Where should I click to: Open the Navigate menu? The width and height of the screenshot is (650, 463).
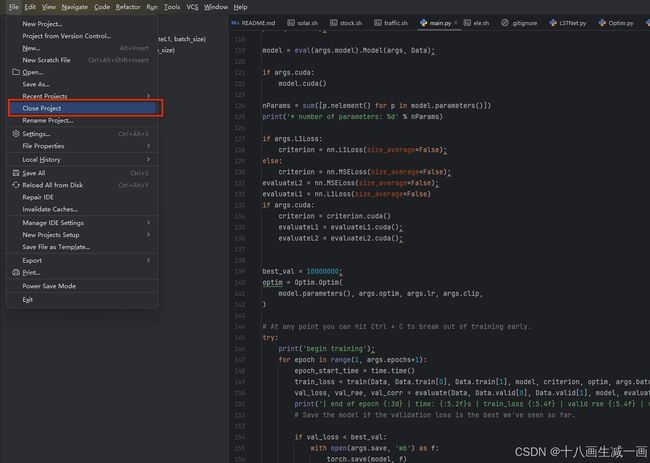(75, 7)
